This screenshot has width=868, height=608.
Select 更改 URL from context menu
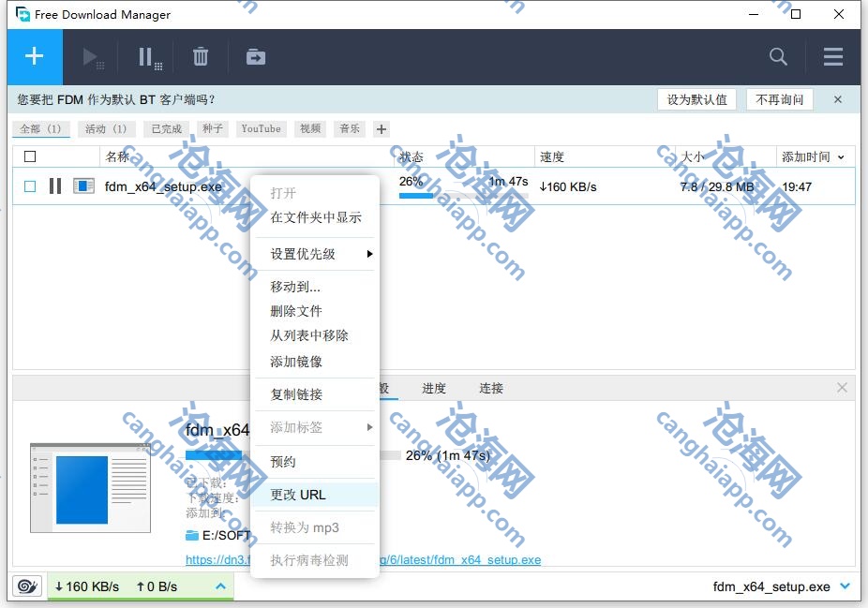(298, 495)
